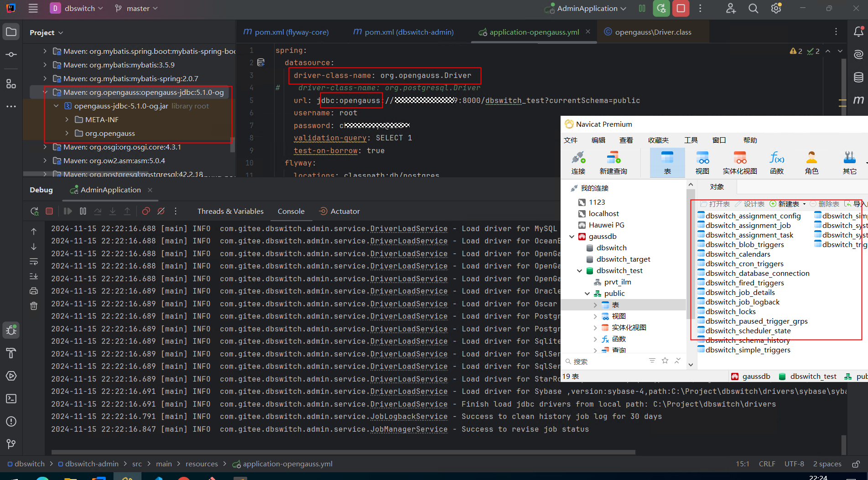Toggle soft-wrap in console sidebar
This screenshot has width=868, height=480.
34,262
